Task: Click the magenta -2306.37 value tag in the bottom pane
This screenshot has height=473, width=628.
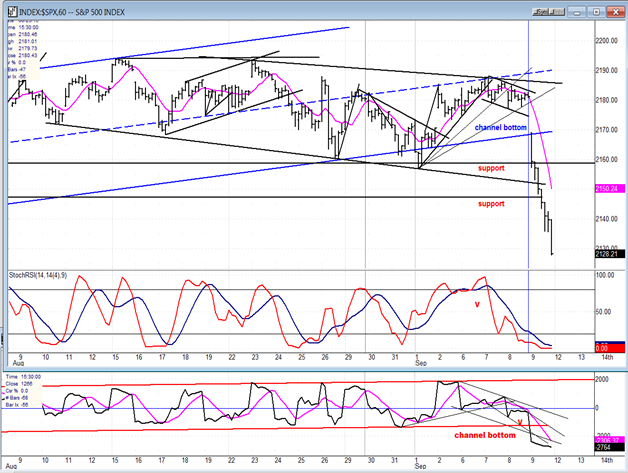Action: pos(610,440)
